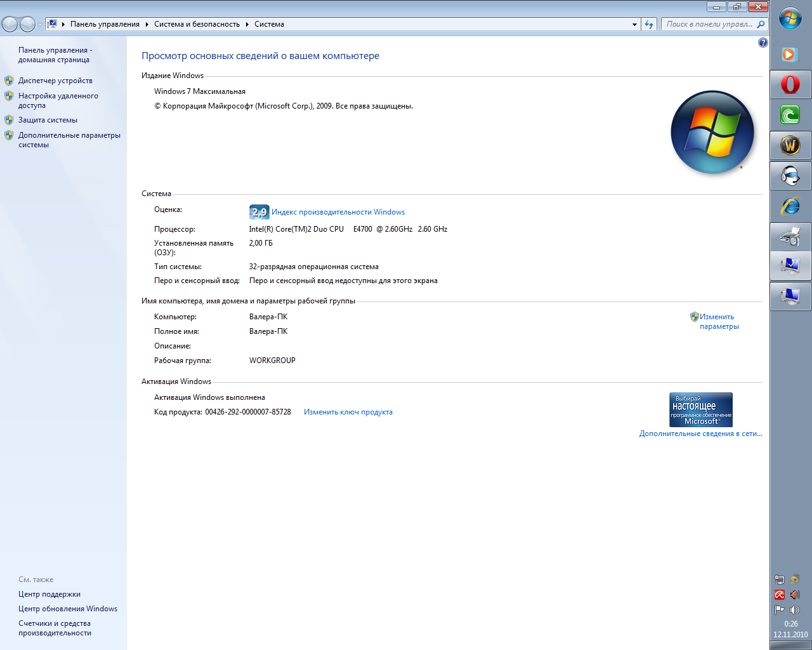Open the address bar history dropdown arrow

click(634, 25)
